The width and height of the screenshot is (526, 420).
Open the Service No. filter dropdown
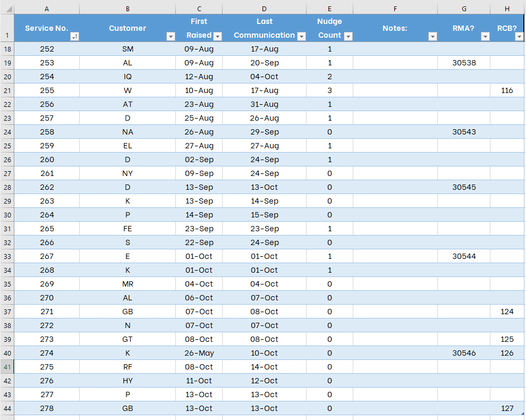click(75, 37)
